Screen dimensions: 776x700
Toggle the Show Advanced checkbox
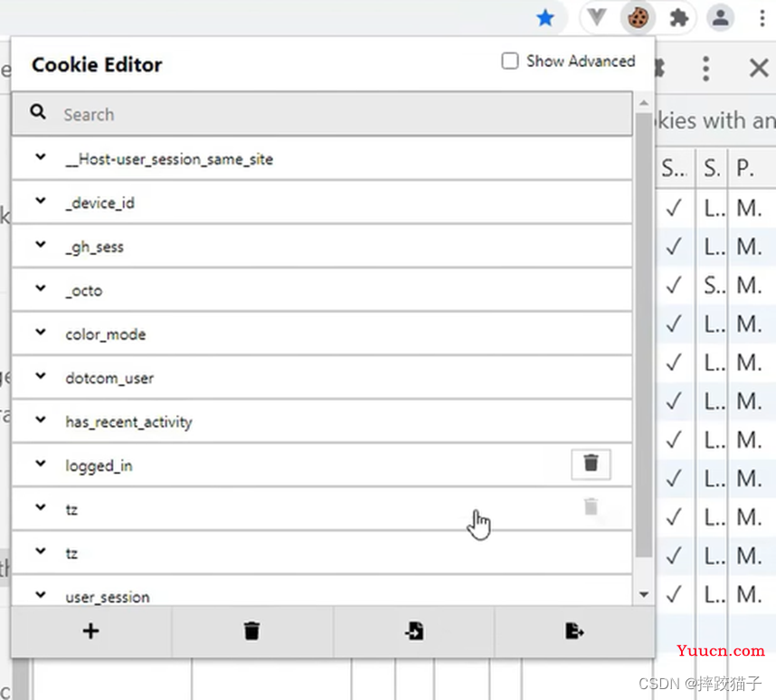(x=510, y=61)
